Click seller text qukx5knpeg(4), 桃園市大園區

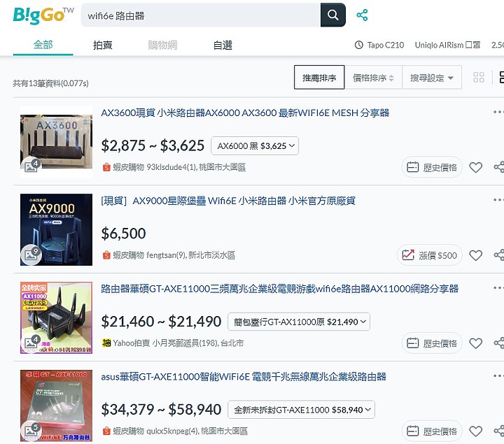(x=197, y=431)
